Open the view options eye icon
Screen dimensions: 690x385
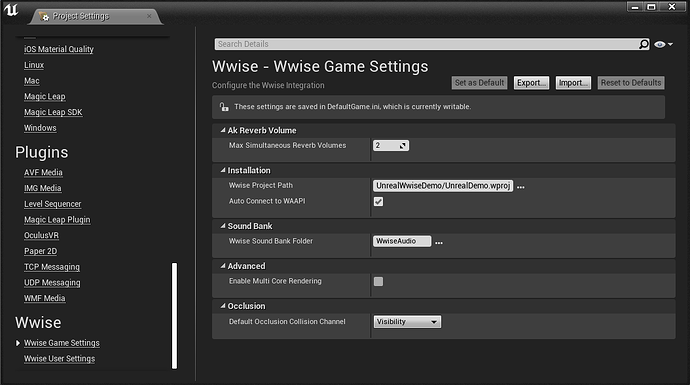660,44
